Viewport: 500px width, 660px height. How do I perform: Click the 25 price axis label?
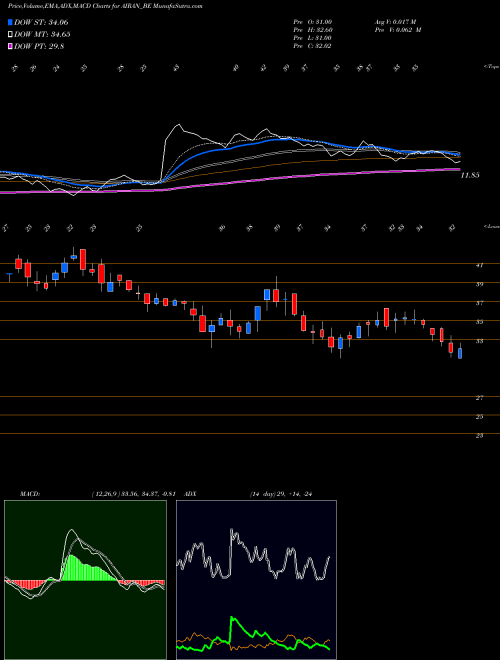click(479, 417)
